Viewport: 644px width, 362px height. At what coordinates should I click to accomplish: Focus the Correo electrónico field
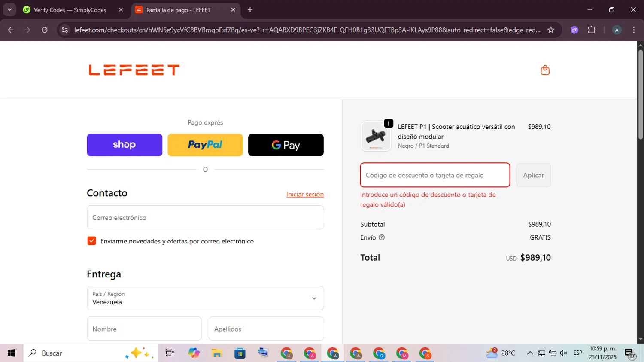pyautogui.click(x=205, y=217)
